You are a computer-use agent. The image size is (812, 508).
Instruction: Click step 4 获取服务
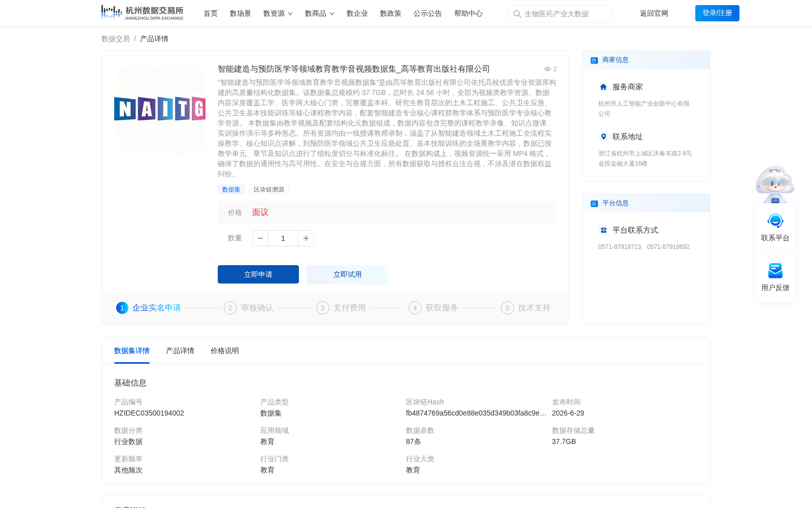[x=433, y=308]
